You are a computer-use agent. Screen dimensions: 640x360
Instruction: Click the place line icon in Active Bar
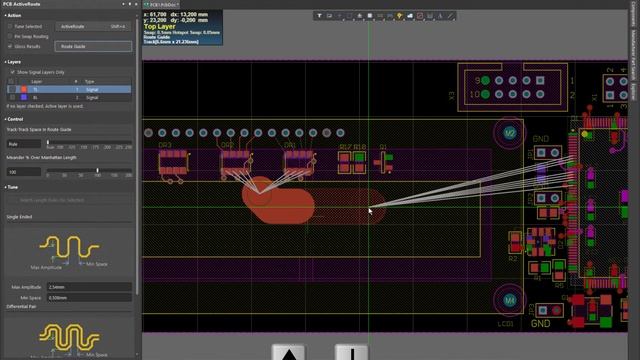(450, 16)
